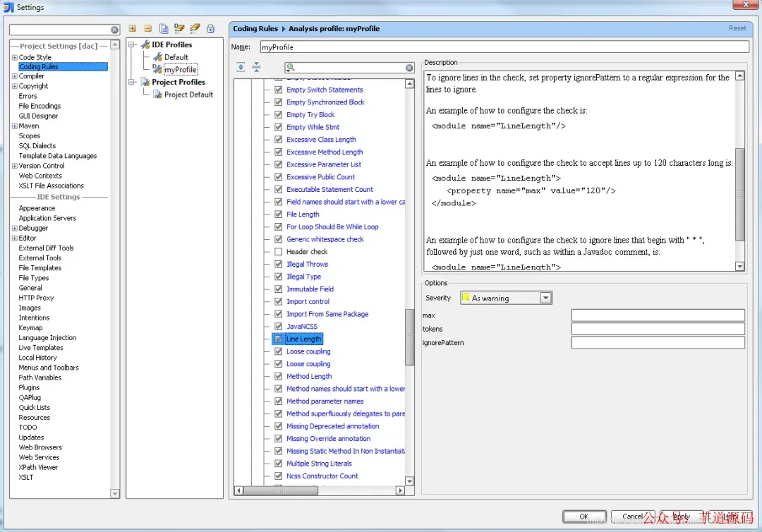Screen dimensions: 762x532
Task: Collapse the Project Profiles tree node
Action: pos(131,82)
